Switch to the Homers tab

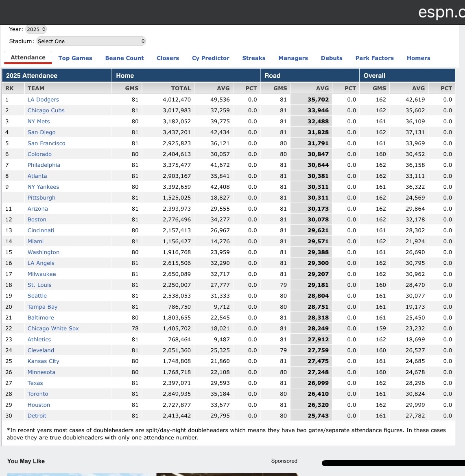click(419, 58)
